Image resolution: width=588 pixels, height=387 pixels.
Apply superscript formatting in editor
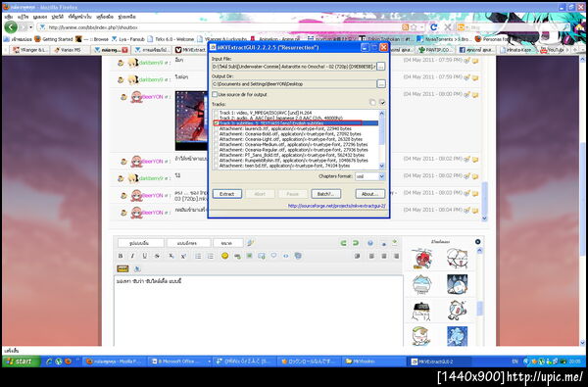[183, 256]
